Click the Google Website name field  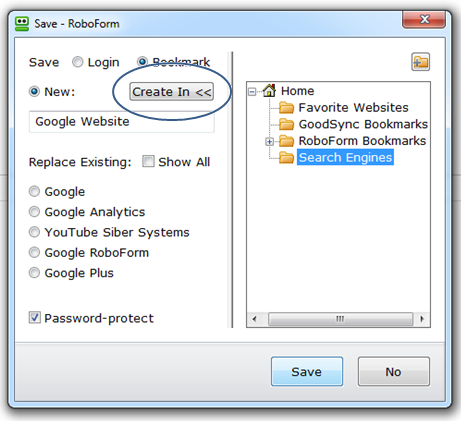pos(122,122)
